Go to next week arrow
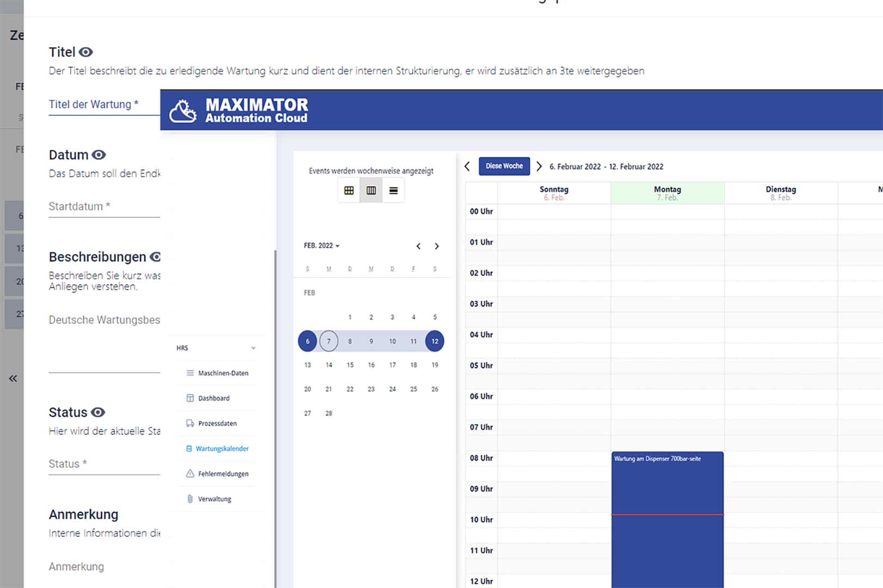883x588 pixels. [539, 166]
